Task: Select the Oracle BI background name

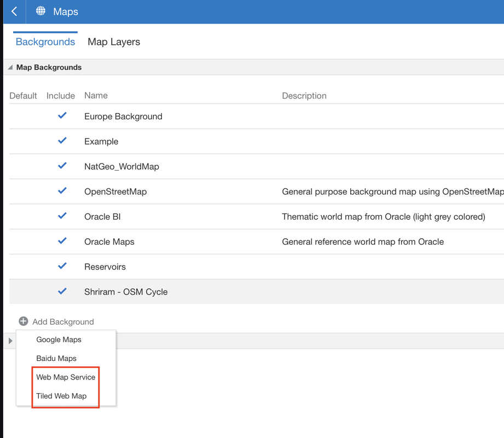Action: (x=102, y=217)
